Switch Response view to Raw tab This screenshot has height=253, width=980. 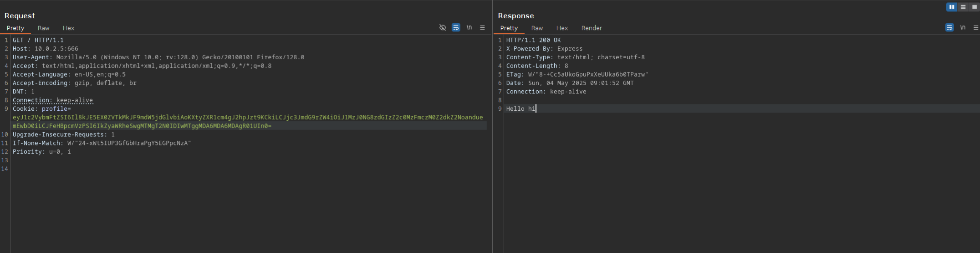point(537,28)
